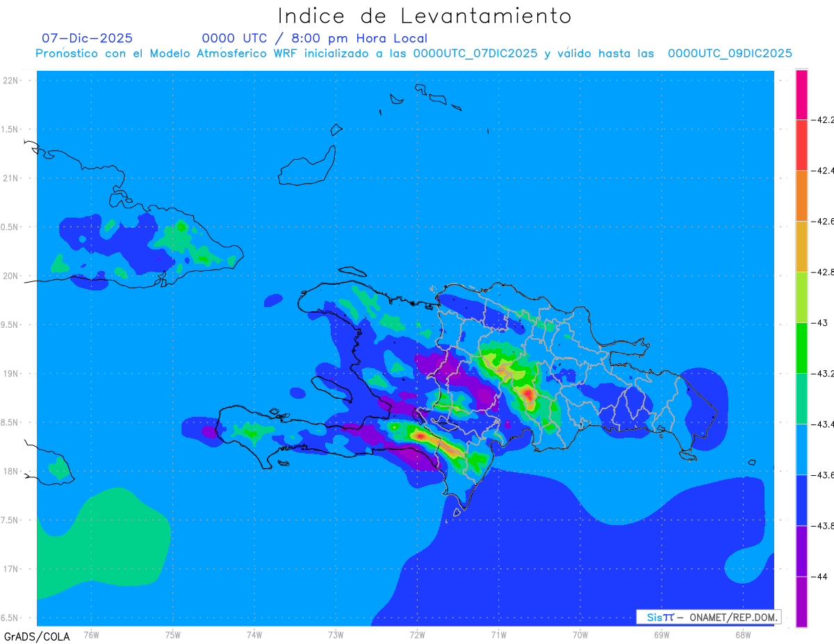Screen dimensions: 834x644
Task: Click the '71W' longitude label
Action: [498, 634]
